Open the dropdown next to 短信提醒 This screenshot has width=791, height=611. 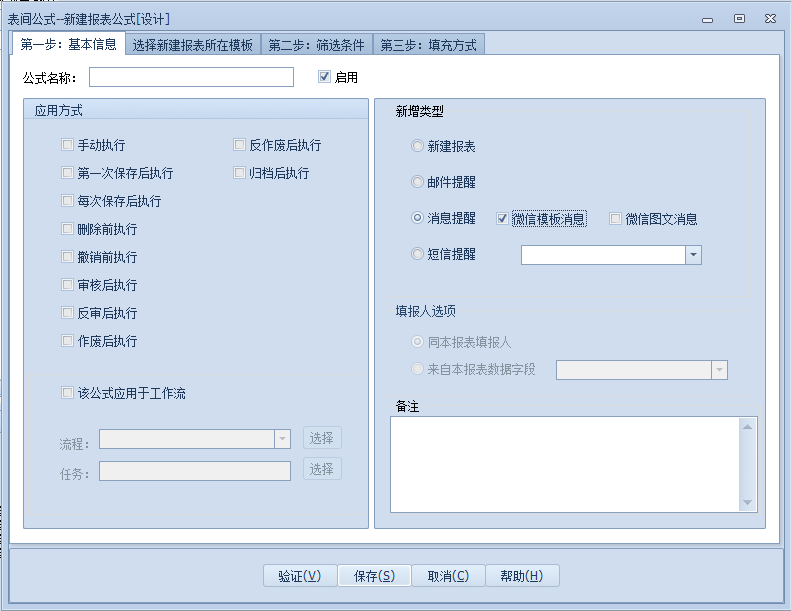tap(693, 255)
